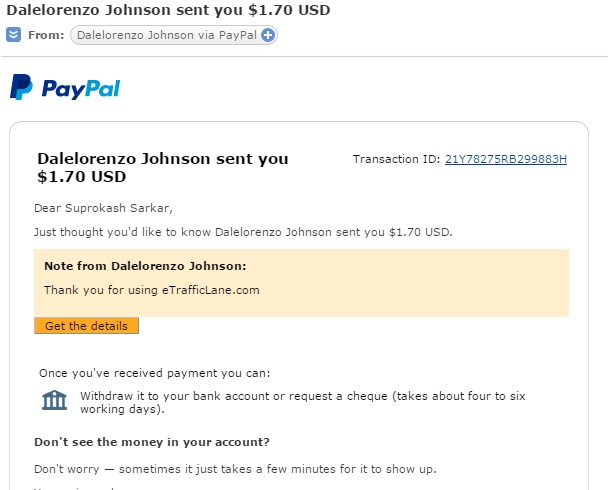This screenshot has height=490, width=608.
Task: Click the email subject line heading
Action: point(168,10)
